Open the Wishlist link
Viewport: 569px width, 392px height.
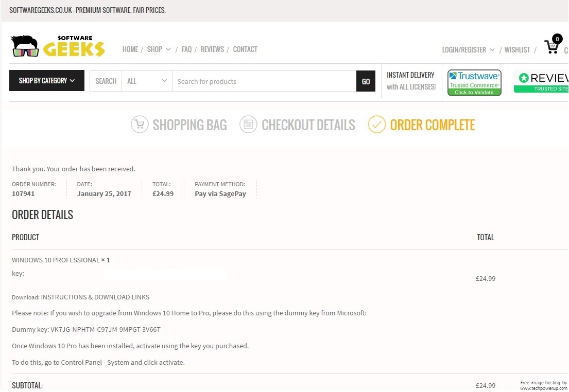click(517, 50)
